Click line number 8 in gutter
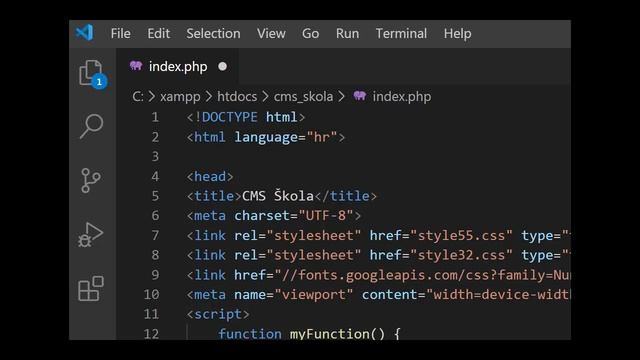The image size is (640, 360). click(155, 255)
